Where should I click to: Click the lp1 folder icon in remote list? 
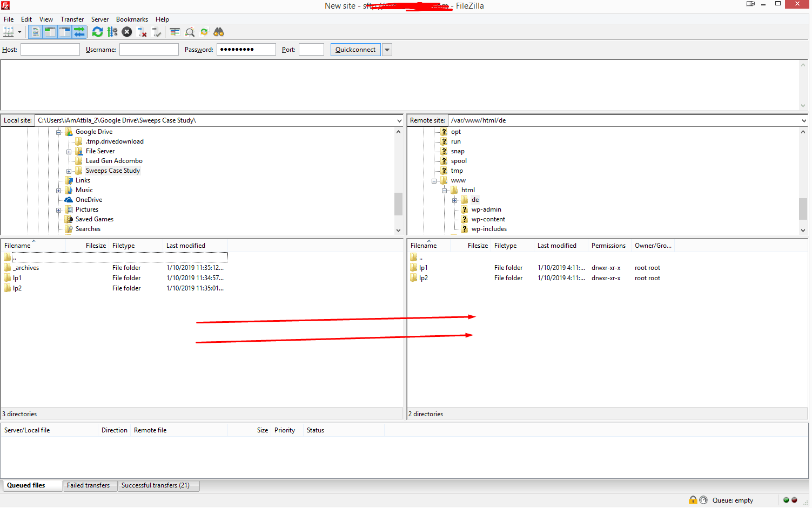(414, 267)
